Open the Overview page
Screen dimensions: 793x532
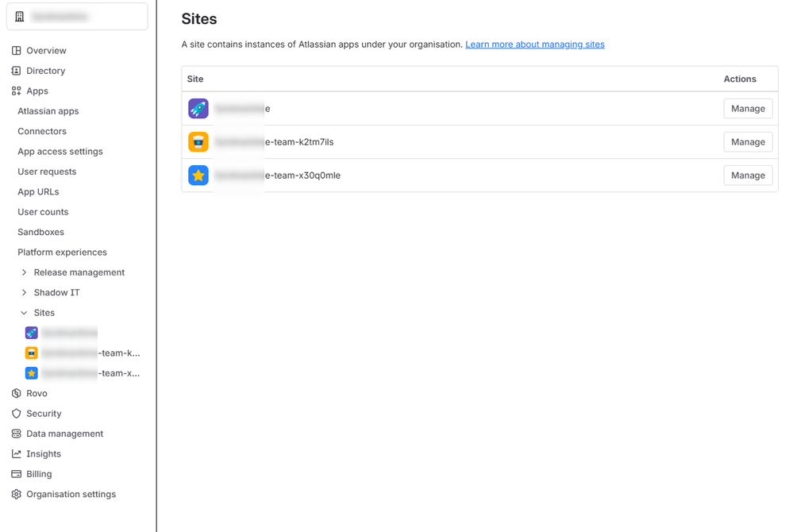point(46,51)
